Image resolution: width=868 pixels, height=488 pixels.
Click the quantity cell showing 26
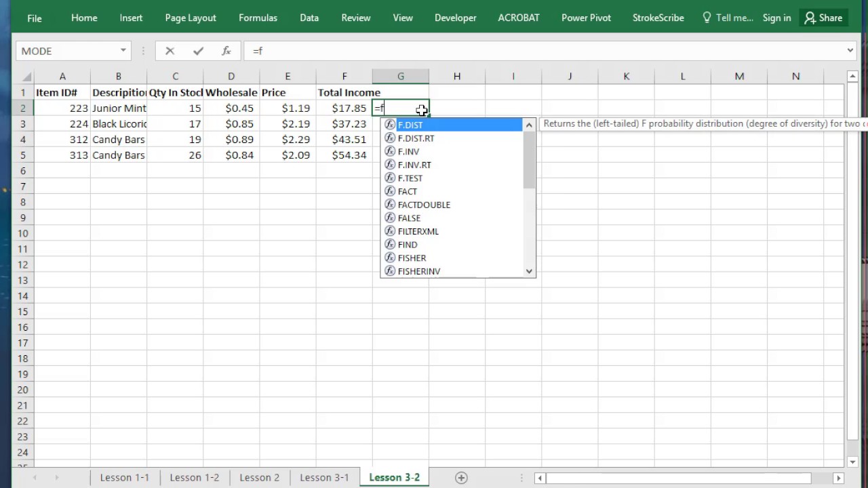tap(175, 155)
